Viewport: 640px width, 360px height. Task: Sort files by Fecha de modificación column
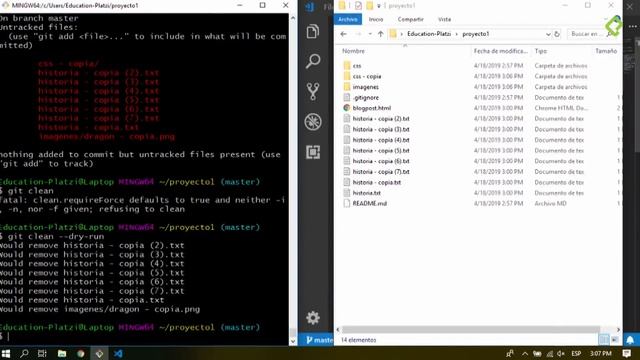(x=500, y=51)
